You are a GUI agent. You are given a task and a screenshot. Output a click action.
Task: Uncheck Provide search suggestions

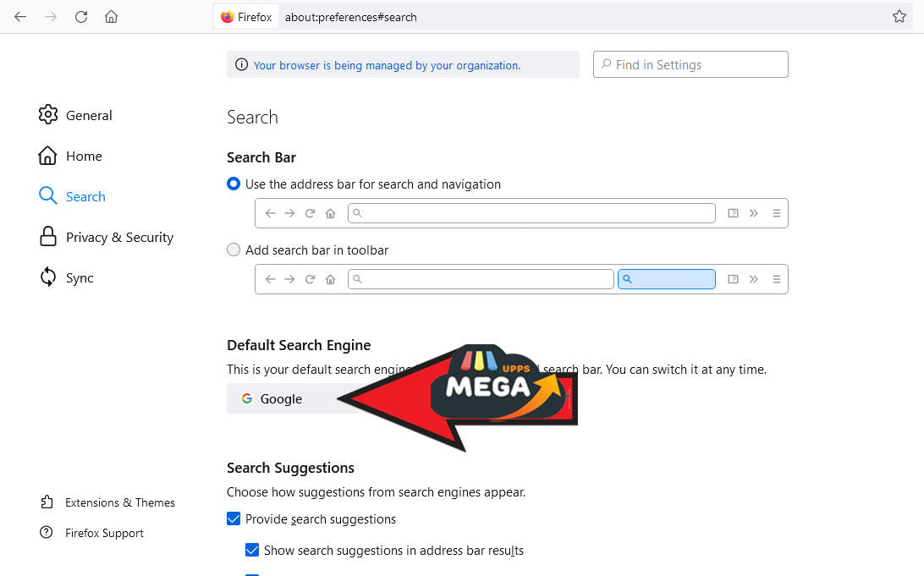pos(234,518)
